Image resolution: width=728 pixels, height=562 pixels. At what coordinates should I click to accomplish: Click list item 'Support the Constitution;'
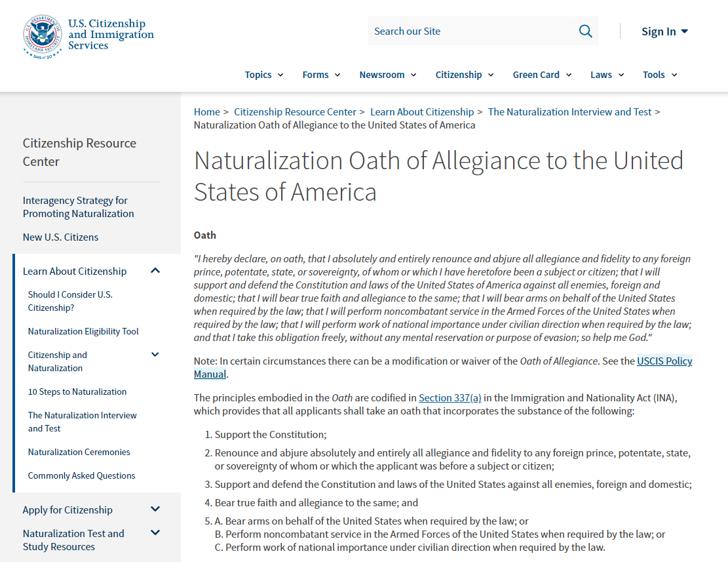click(x=271, y=435)
